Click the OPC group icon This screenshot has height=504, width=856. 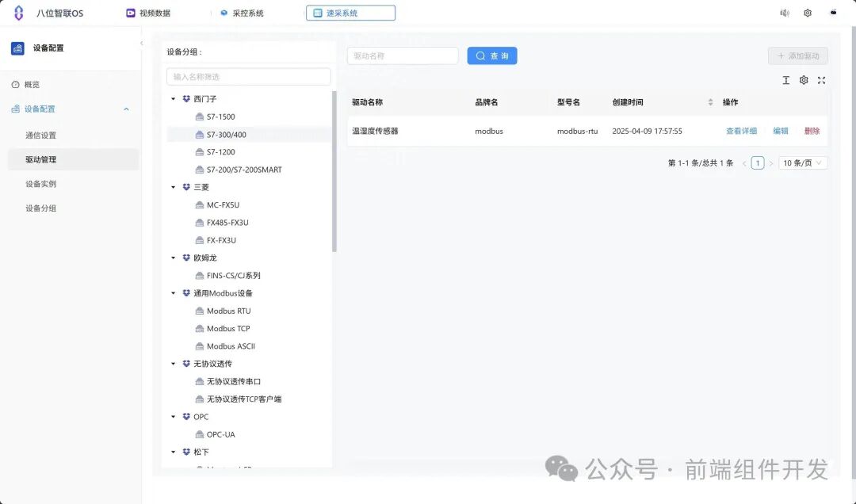[x=186, y=417]
